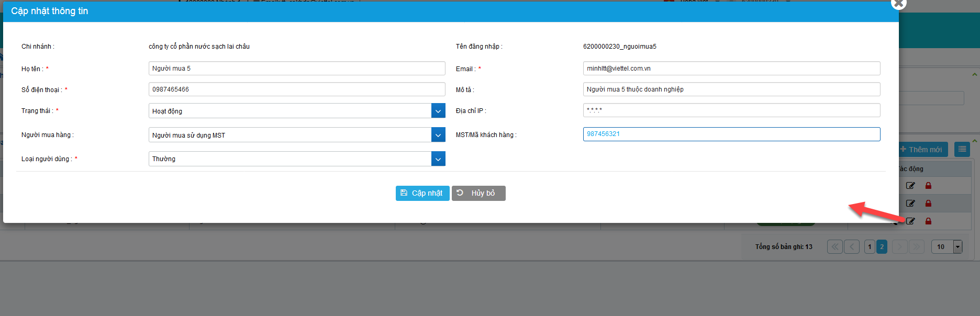Click the Cập nhật save button

coord(422,193)
